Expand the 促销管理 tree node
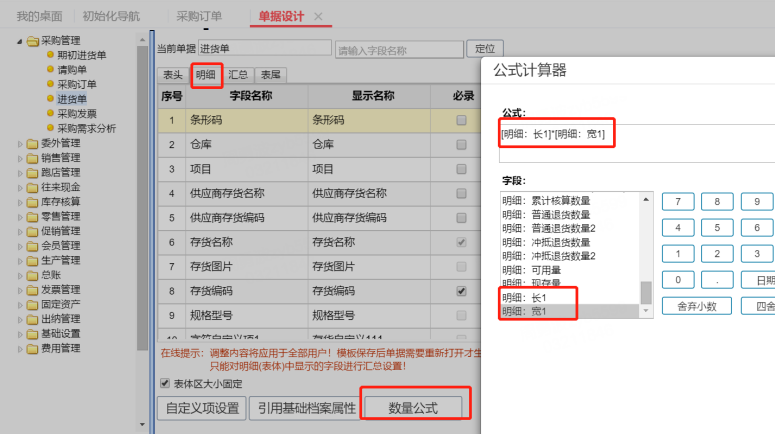The width and height of the screenshot is (775, 435). coord(20,232)
